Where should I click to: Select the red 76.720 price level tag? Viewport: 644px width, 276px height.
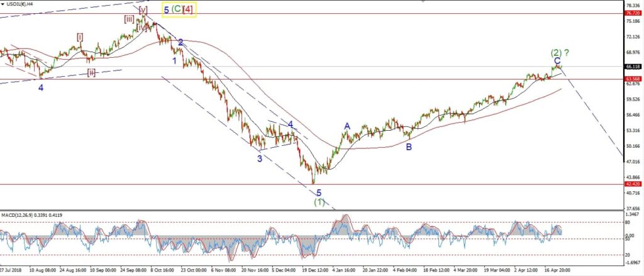click(x=633, y=13)
